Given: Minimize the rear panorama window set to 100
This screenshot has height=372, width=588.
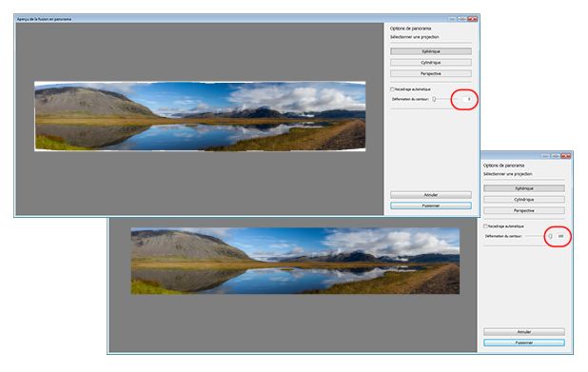Looking at the screenshot, I should 545,156.
